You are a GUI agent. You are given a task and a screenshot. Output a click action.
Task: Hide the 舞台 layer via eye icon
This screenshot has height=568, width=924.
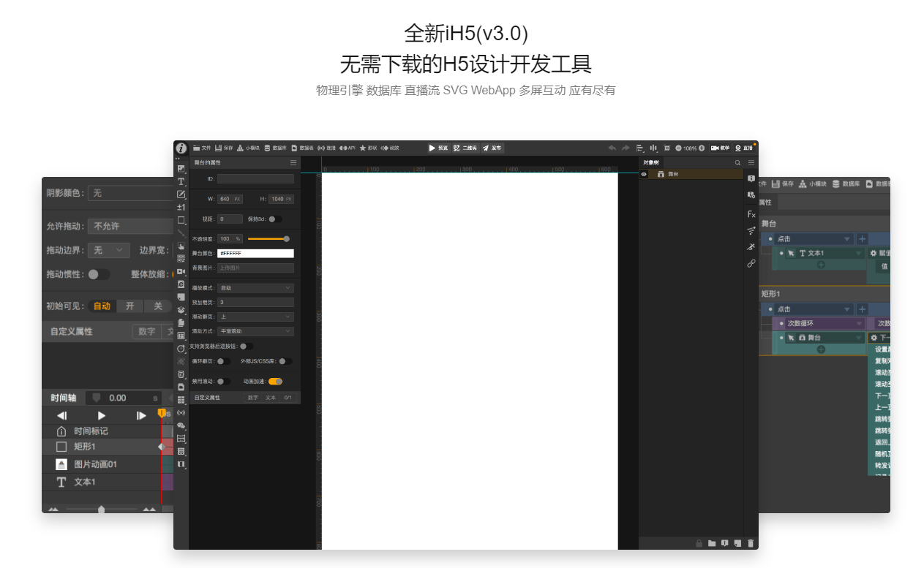click(x=644, y=175)
